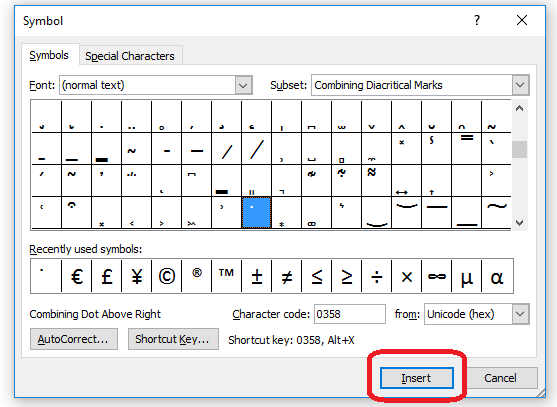Select the infinity-shaped diacritic in the grid's last row
Screen dimensions: 557x407
point(317,212)
